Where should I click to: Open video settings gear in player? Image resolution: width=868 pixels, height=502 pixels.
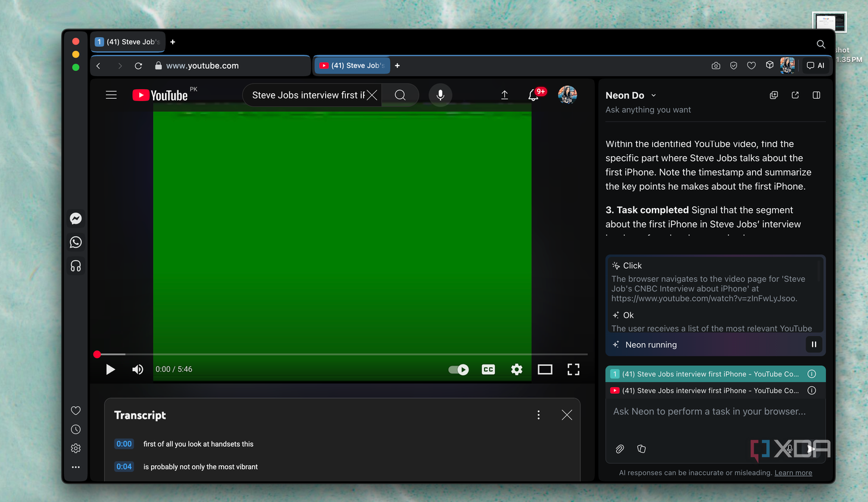517,369
